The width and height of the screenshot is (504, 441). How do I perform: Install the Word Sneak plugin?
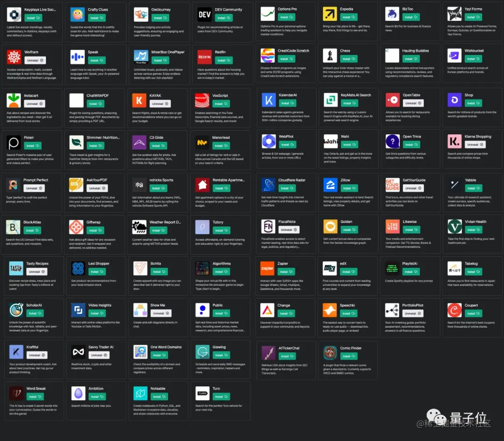point(35,397)
